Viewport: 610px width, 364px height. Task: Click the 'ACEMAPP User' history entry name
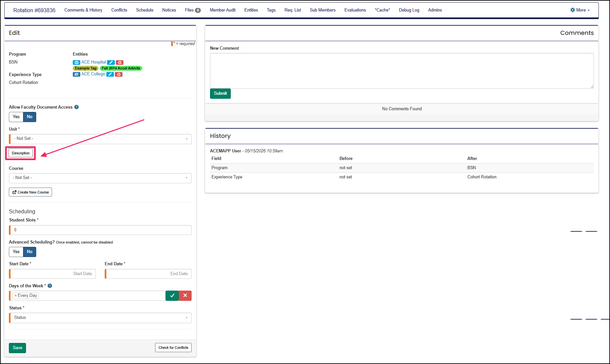click(x=225, y=151)
